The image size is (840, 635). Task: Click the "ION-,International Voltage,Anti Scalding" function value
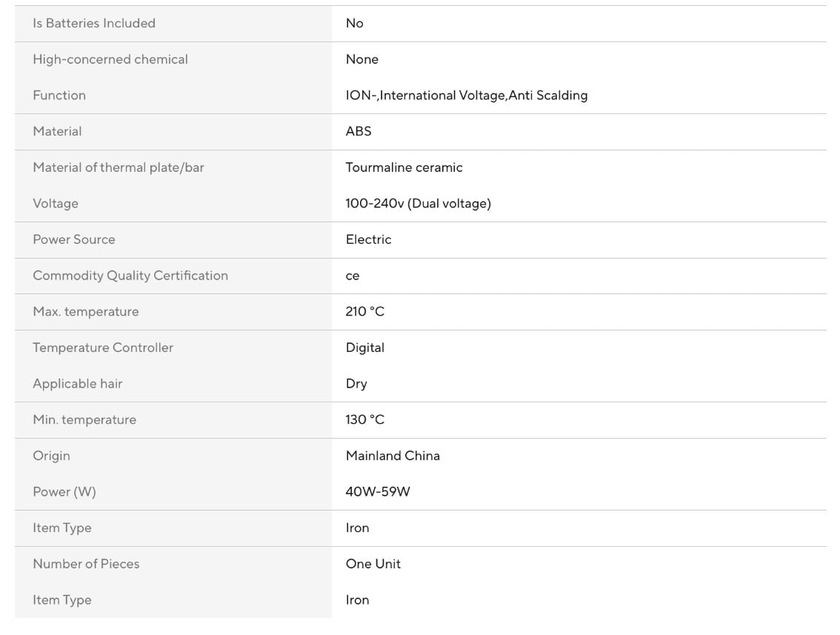[x=466, y=95]
